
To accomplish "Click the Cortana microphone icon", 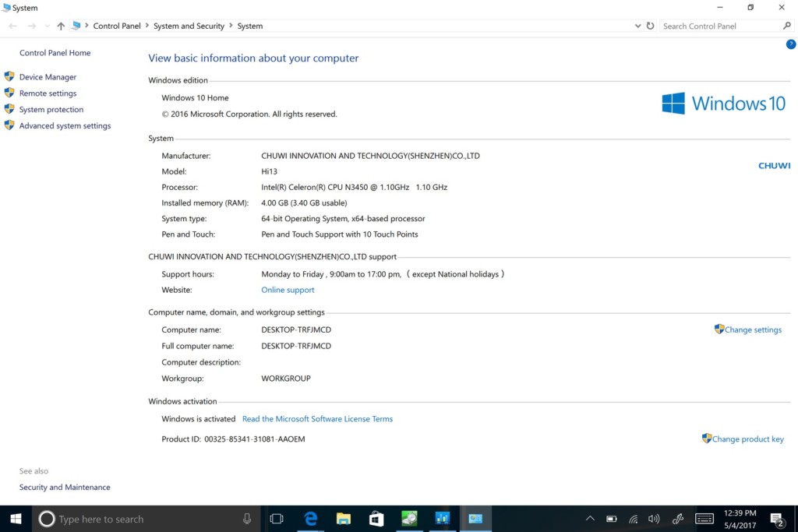I will pos(247,519).
